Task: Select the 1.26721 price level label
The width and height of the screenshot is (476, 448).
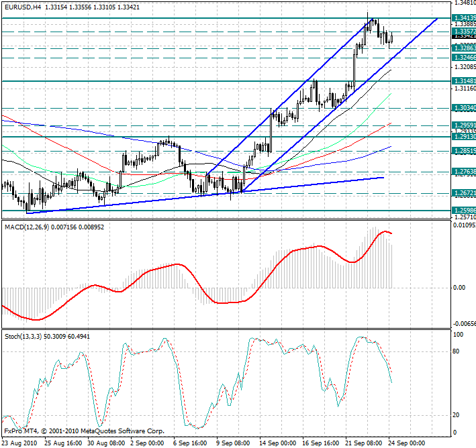Action: [x=464, y=193]
